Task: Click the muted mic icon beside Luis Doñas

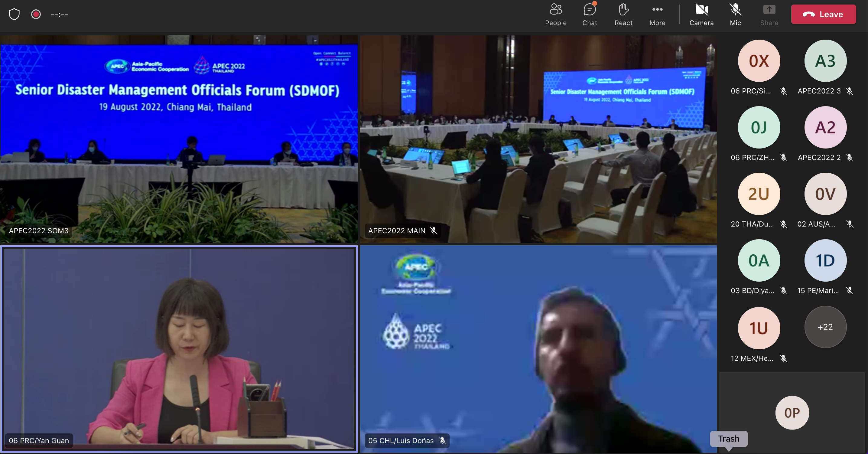Action: click(442, 440)
